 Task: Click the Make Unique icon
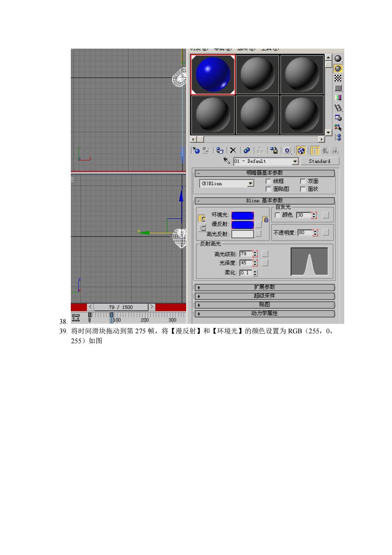point(260,151)
